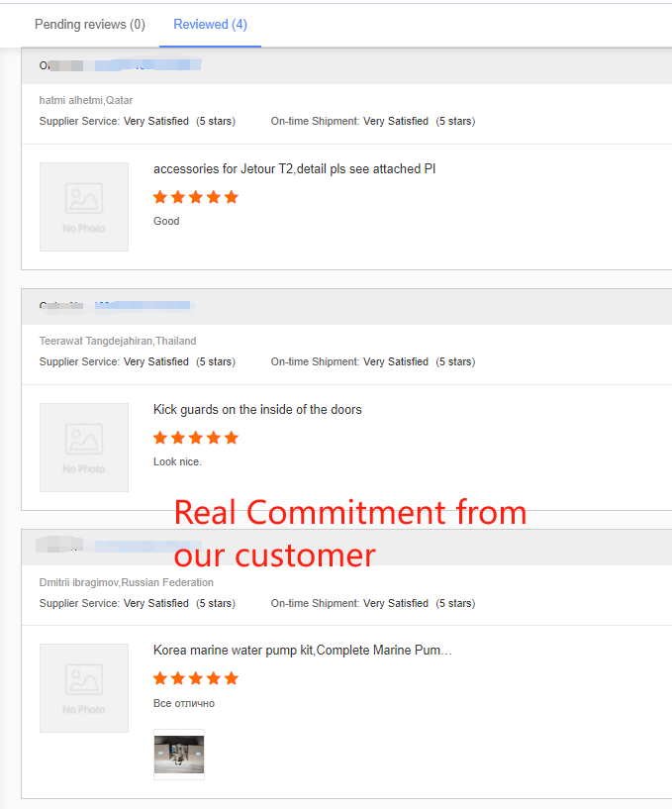Open the Reviewed (4) tab

(x=210, y=25)
